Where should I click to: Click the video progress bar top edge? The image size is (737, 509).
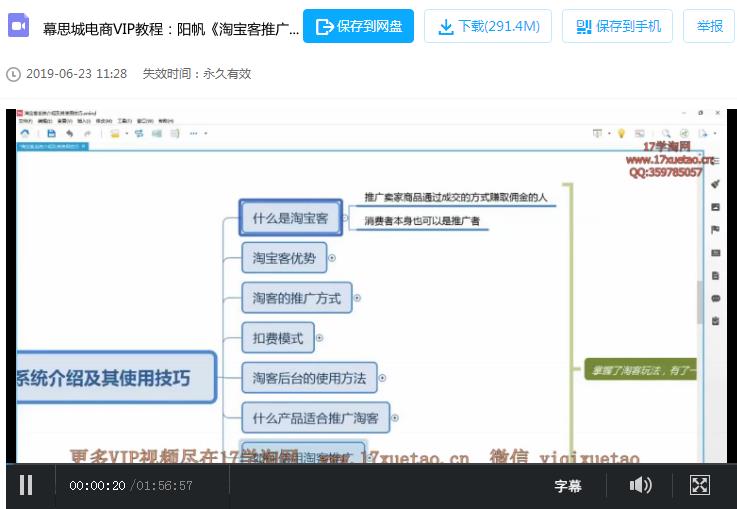[367, 464]
